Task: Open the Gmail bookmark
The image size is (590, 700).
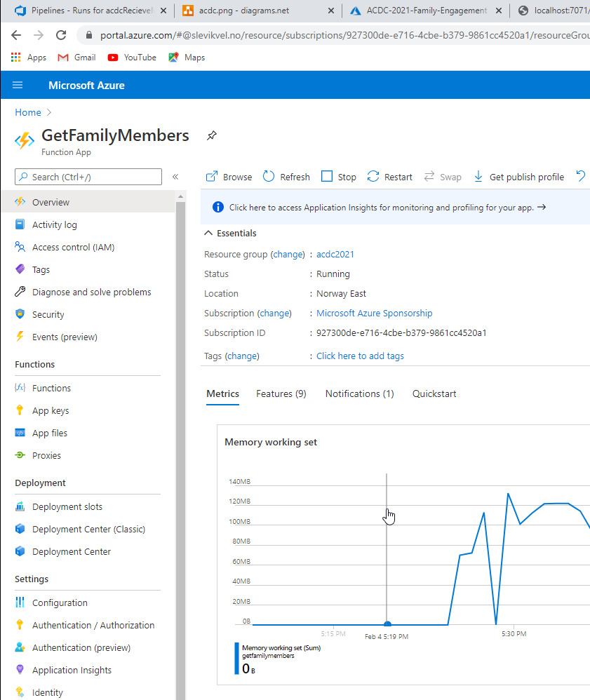Action: [77, 57]
